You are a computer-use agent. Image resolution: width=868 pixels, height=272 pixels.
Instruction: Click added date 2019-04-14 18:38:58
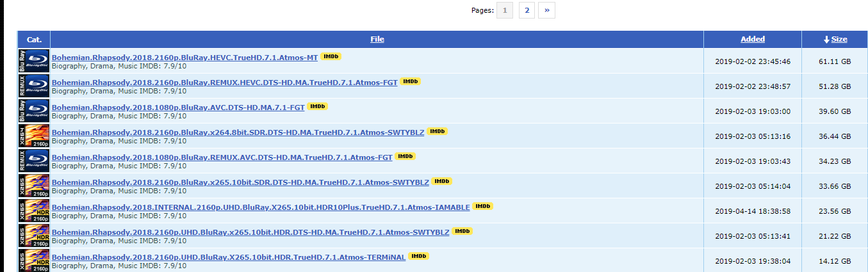pos(753,211)
